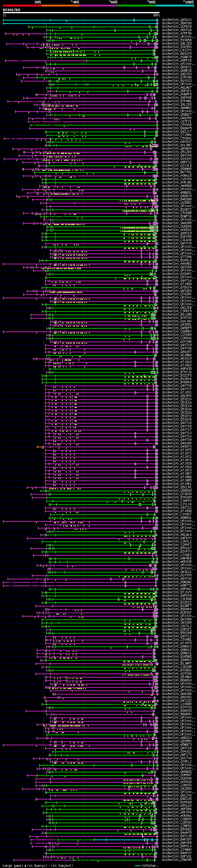Click the UniRef100_P93658 label
This screenshot has width=197, height=868.
tap(177, 40)
